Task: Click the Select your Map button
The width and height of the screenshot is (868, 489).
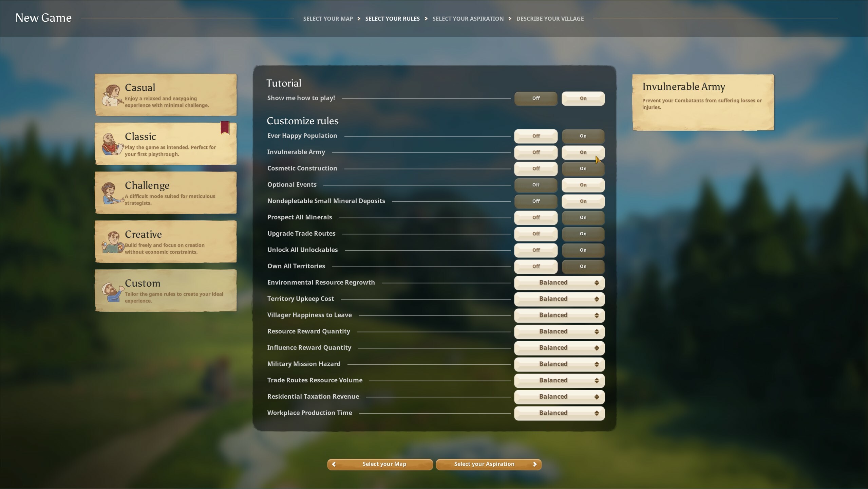Action: tap(380, 464)
